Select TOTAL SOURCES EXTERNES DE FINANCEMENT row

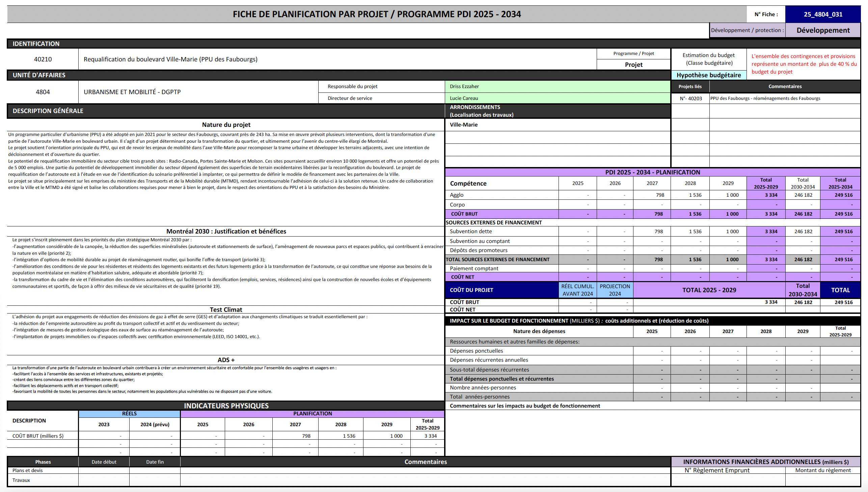pos(652,259)
